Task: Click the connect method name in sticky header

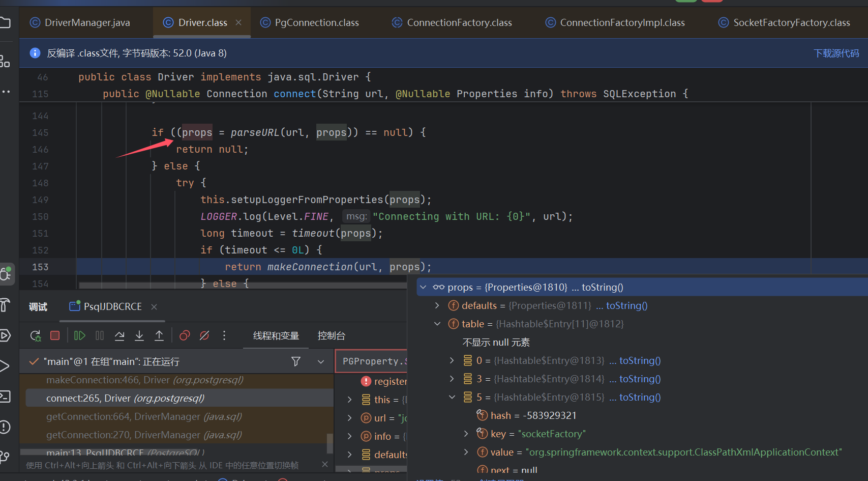Action: tap(295, 94)
